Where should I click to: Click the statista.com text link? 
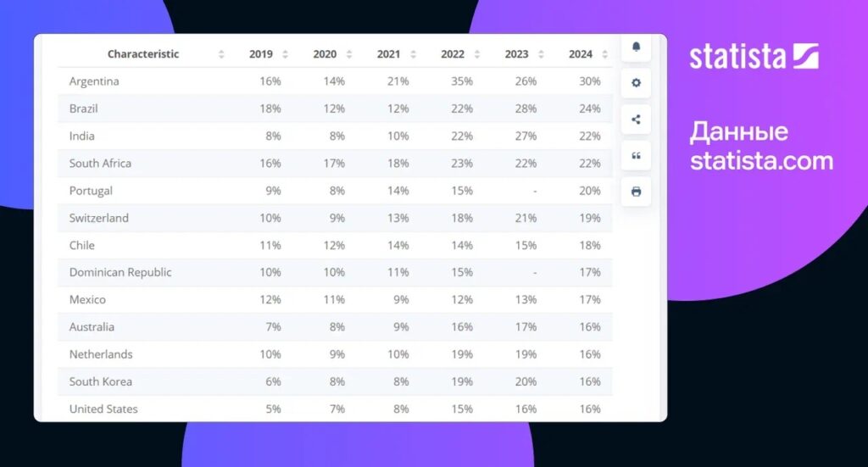(761, 161)
